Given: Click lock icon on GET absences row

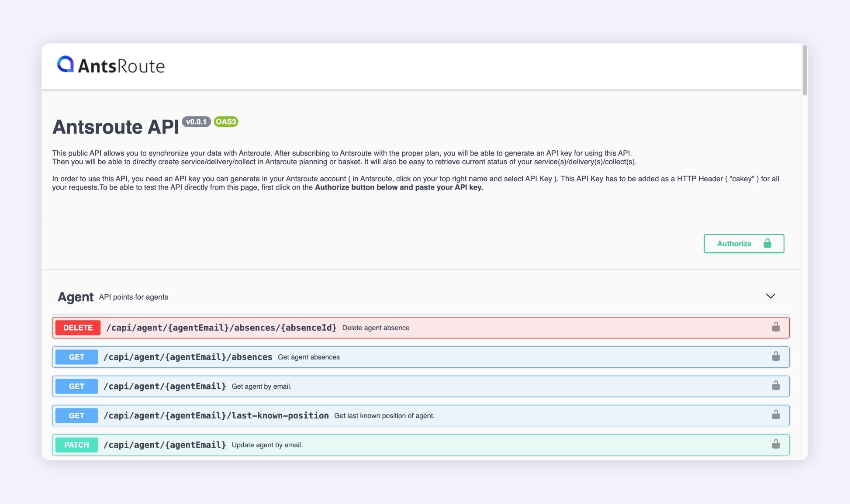Looking at the screenshot, I should tap(775, 356).
